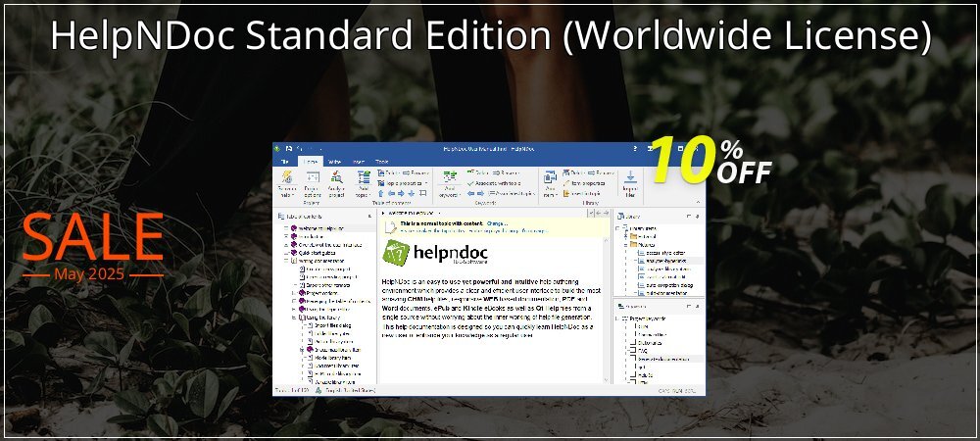This screenshot has width=980, height=441.
Task: Select the Quick start guides topic
Action: pyautogui.click(x=317, y=253)
